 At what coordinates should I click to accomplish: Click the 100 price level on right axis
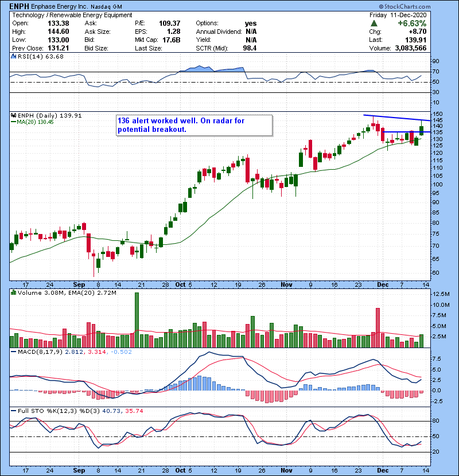pyautogui.click(x=438, y=184)
